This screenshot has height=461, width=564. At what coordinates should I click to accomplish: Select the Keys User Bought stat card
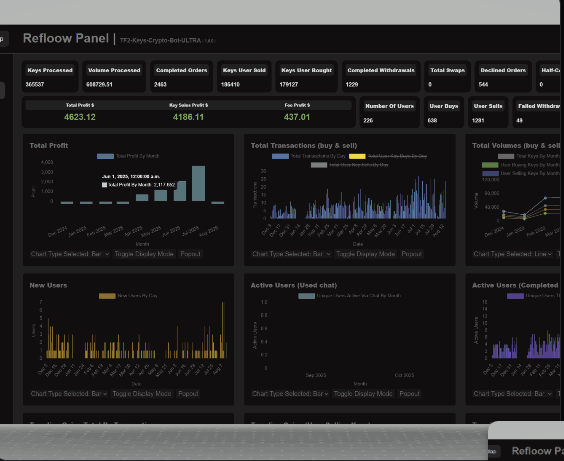306,77
